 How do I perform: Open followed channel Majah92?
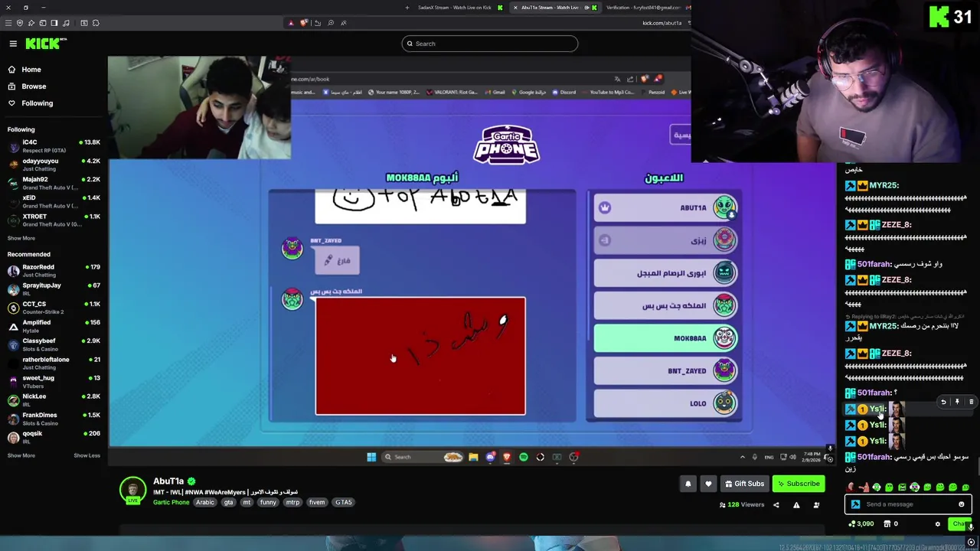[x=54, y=183]
